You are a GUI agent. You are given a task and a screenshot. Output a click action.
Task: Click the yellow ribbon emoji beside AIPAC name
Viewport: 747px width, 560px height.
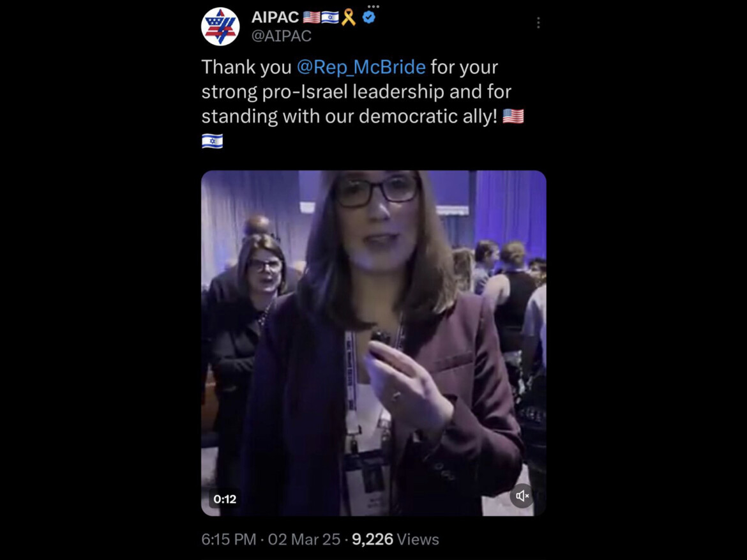[x=349, y=18]
